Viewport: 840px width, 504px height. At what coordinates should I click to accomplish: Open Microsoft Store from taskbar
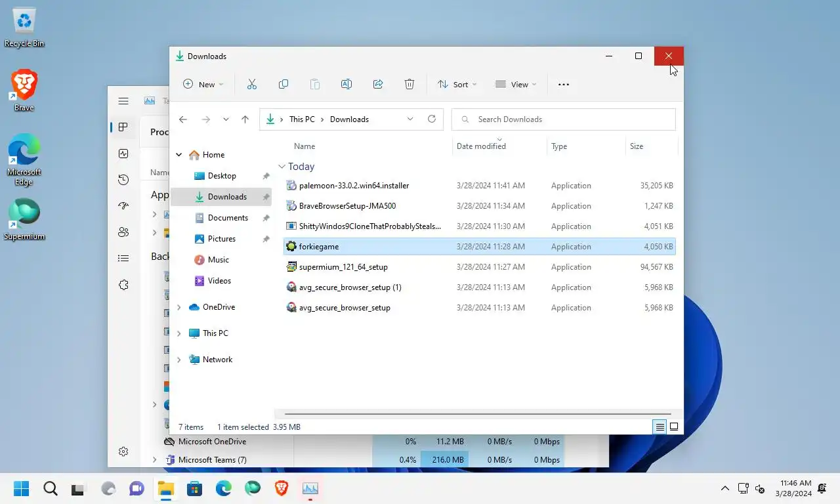[x=194, y=488]
